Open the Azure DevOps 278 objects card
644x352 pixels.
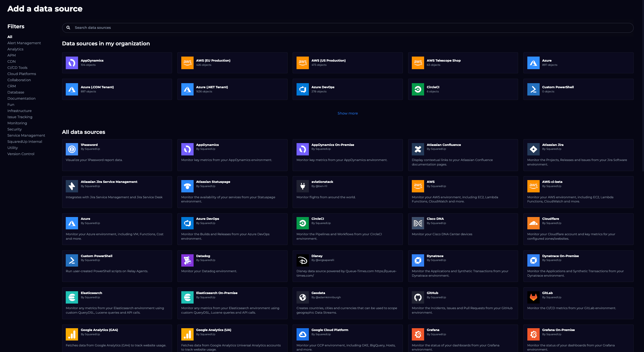coord(347,89)
